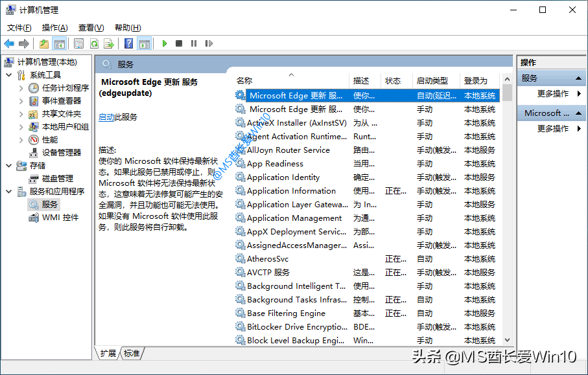Click the Event Viewer icon

coord(34,101)
